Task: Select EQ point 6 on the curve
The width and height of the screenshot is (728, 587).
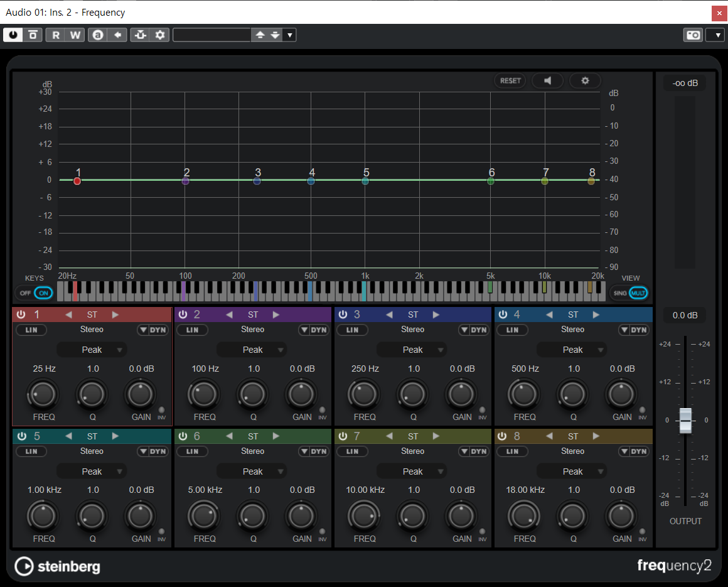Action: click(x=491, y=181)
